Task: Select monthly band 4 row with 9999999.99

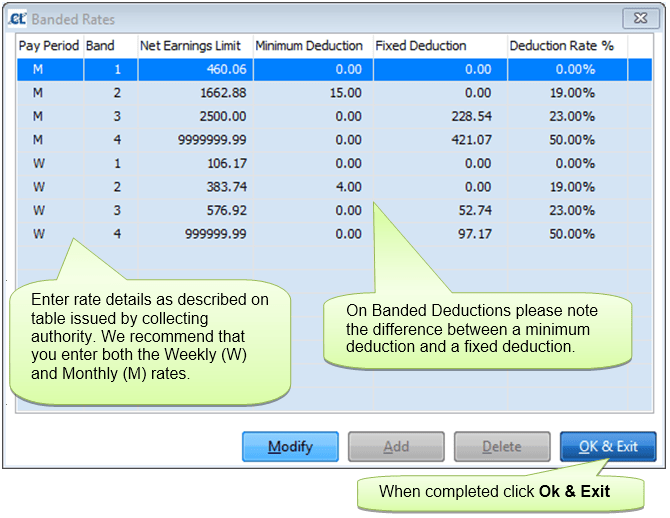Action: pos(335,140)
